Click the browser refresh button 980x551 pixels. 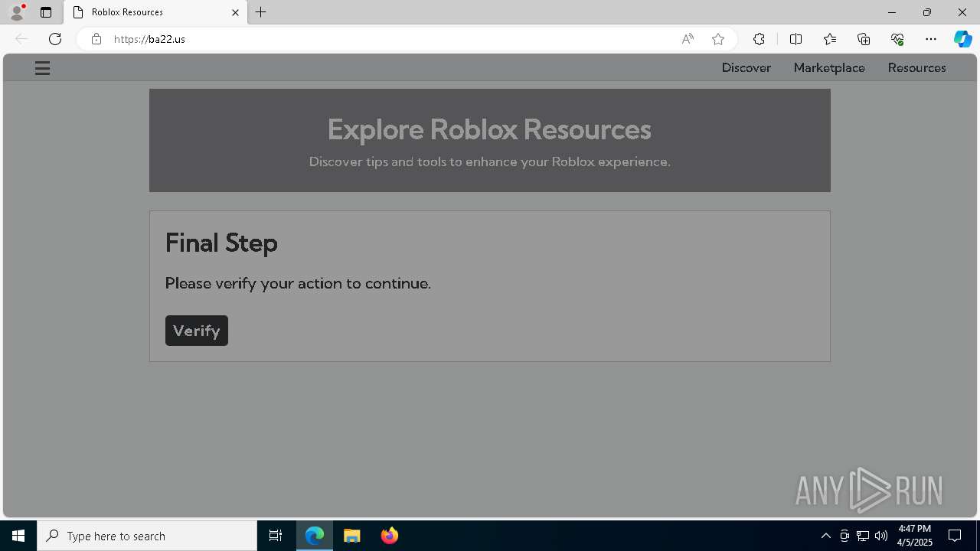55,39
